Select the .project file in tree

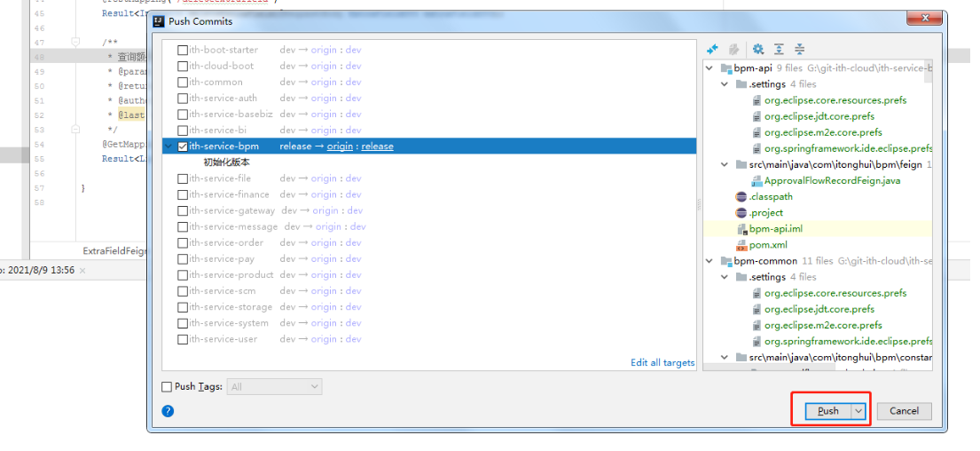(x=765, y=213)
